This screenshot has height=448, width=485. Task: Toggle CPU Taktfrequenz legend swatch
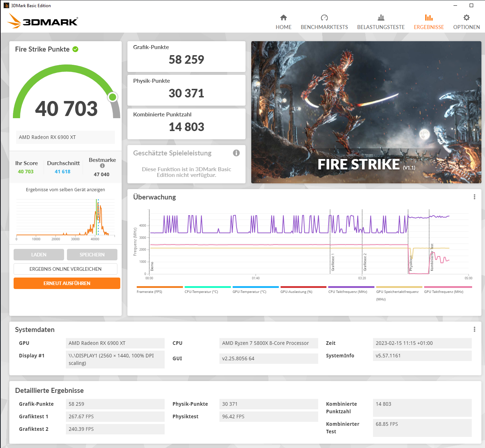point(351,287)
